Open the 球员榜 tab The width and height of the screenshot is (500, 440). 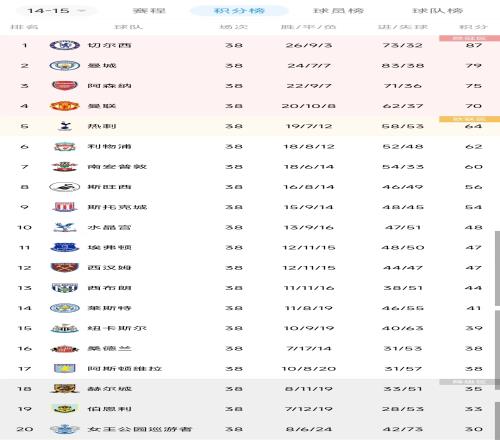338,11
